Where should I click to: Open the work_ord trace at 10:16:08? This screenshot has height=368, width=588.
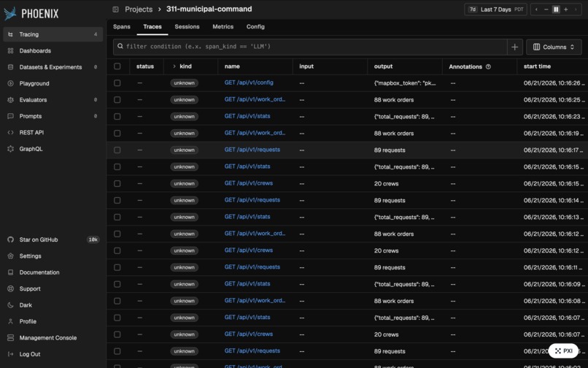tap(255, 300)
